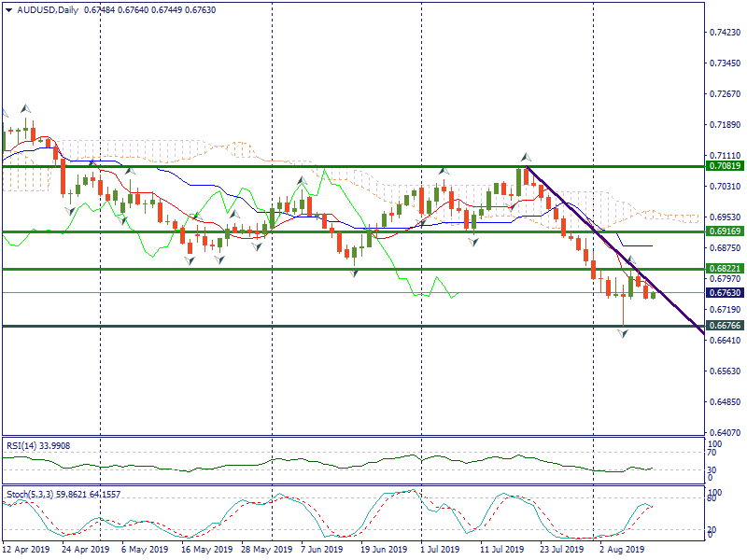The width and height of the screenshot is (747, 560).
Task: Select the up fractal arrow above the 1 Jul peak
Action: click(x=444, y=171)
